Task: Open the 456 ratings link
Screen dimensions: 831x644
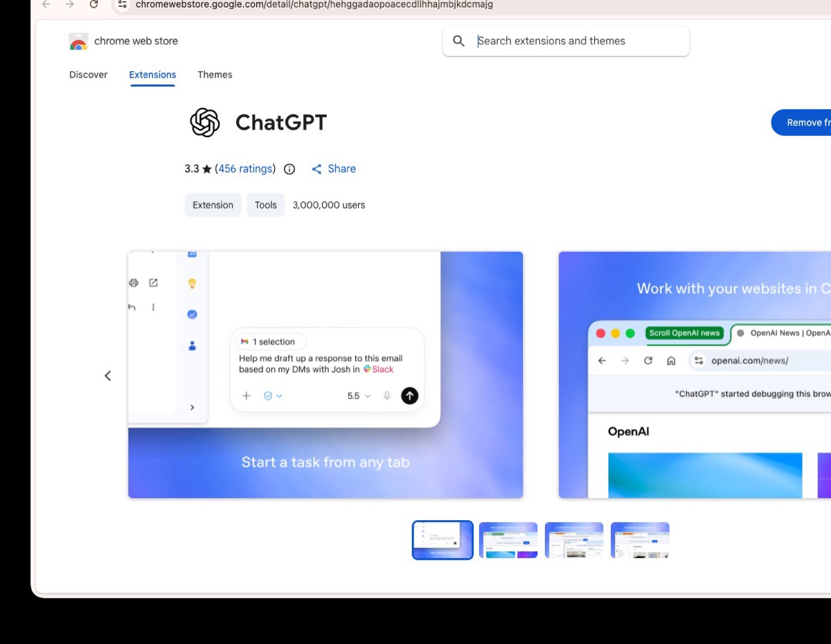Action: (245, 169)
